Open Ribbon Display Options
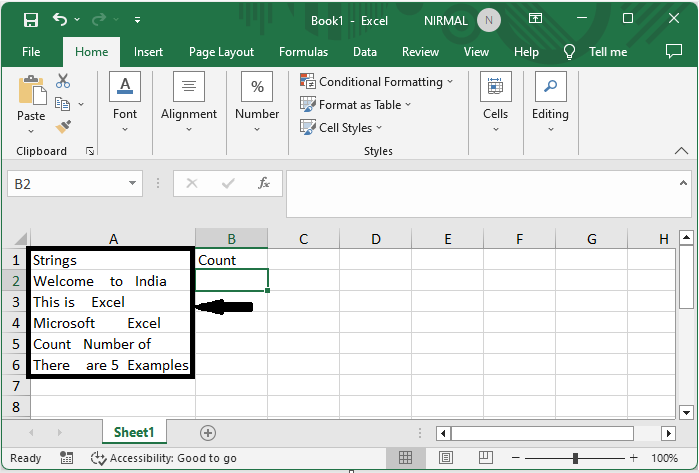The image size is (699, 473). tap(535, 19)
